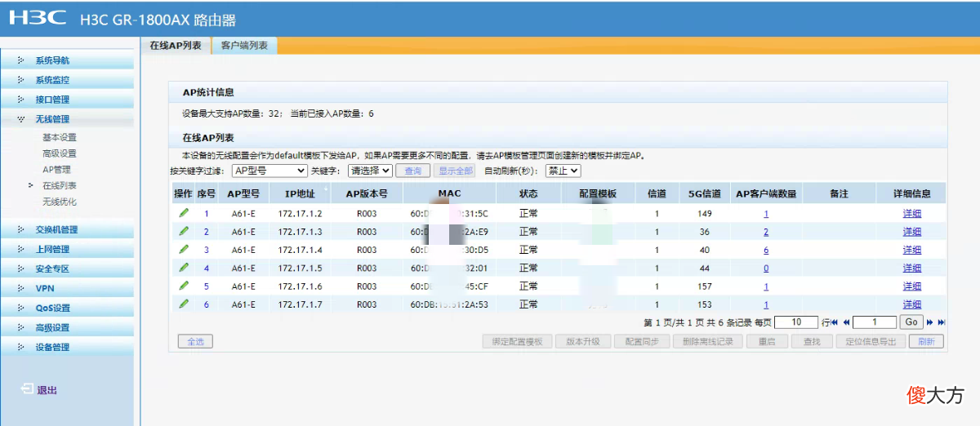Screen dimensions: 980x426
Task: Click the edit pencil icon for AP 172.17.1.3
Action: (184, 231)
